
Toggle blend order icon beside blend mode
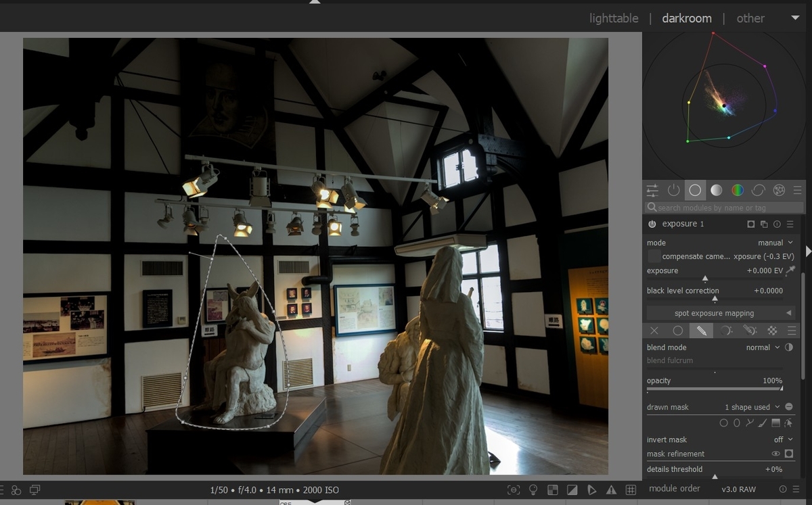[789, 347]
